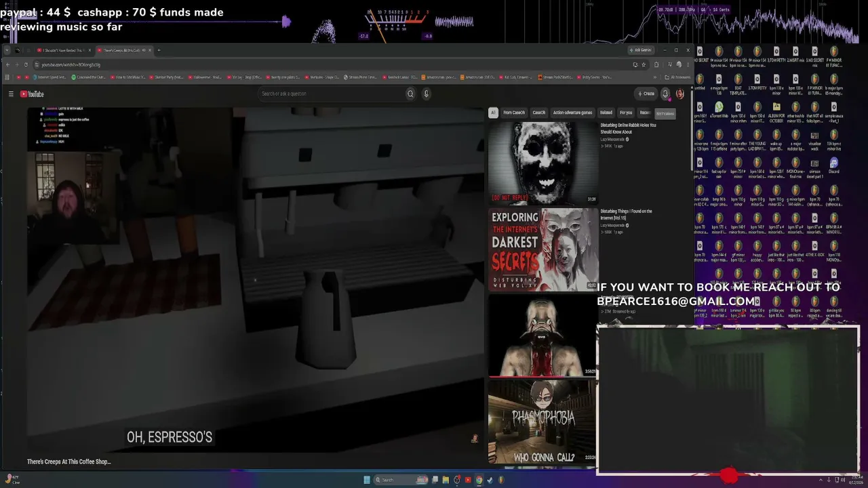Open 'Disturbing Online Rabbit Holes You Should Know About' title
Screen dimensions: 868x488
[628, 129]
